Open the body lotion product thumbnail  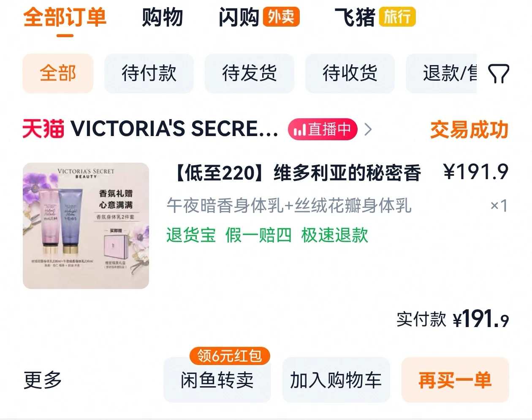tap(86, 226)
